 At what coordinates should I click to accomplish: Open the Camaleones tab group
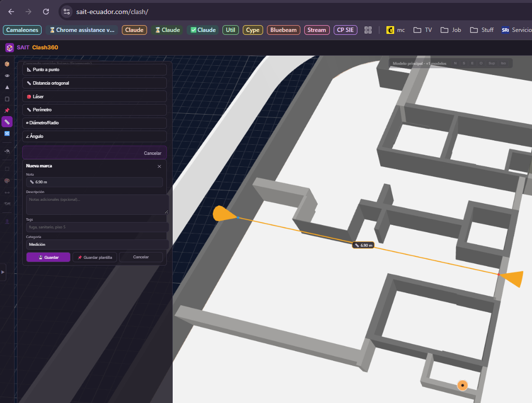pyautogui.click(x=22, y=30)
